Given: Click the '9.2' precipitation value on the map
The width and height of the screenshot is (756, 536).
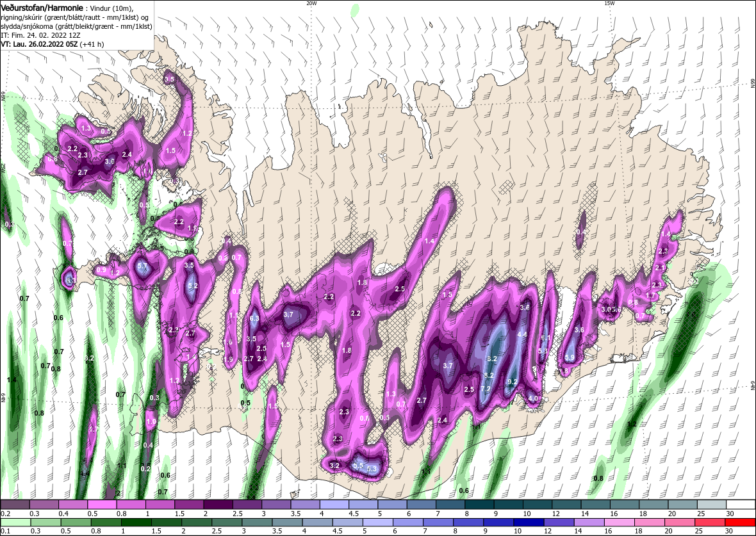Looking at the screenshot, I should pos(513,381).
